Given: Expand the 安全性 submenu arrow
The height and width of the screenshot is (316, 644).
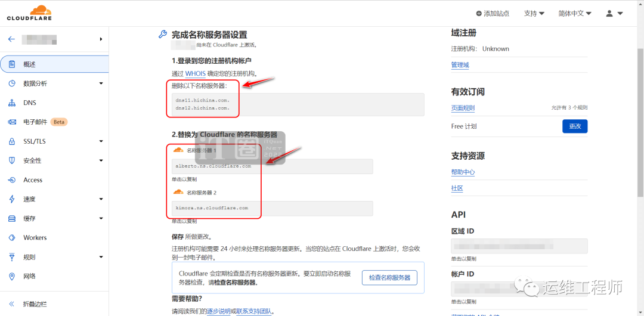Looking at the screenshot, I should [101, 161].
